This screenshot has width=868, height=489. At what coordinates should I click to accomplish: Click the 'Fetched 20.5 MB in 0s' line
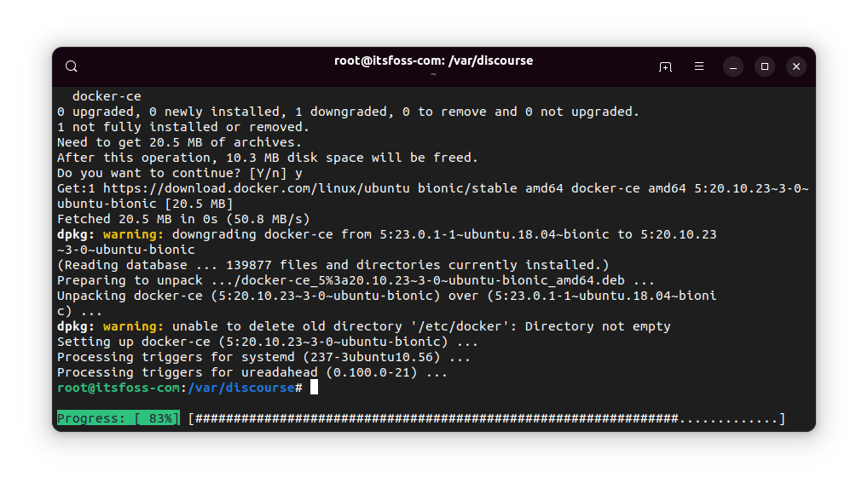tap(183, 219)
